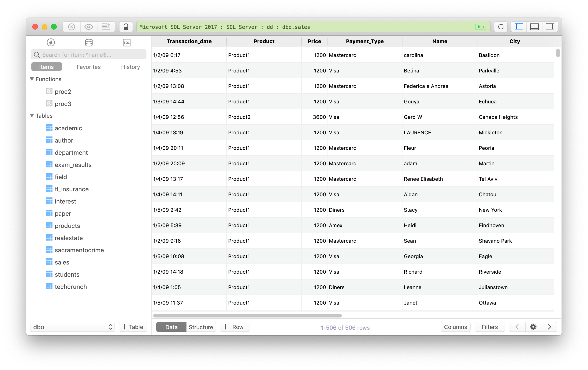Switch to the Favorites tab

point(89,67)
